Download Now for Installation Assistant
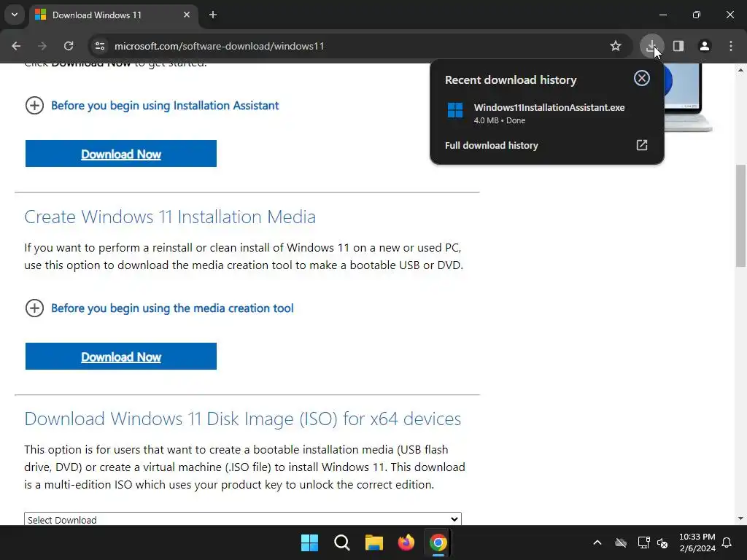747x560 pixels. tap(121, 154)
